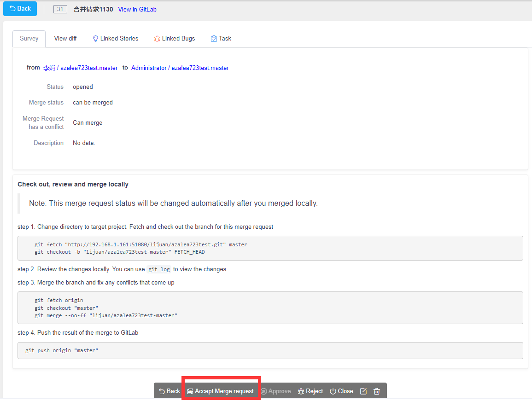Switch to the Task tab
This screenshot has height=401, width=532.
pos(221,39)
